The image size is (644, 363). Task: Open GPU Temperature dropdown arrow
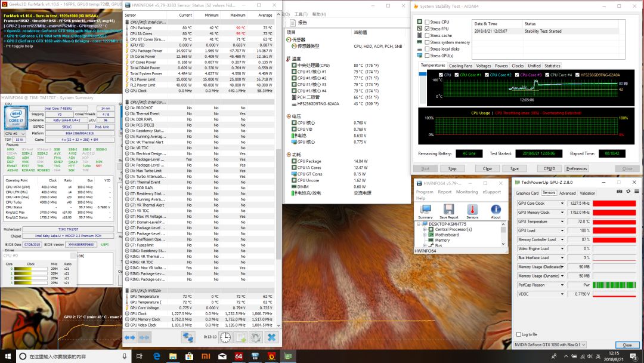[562, 222]
